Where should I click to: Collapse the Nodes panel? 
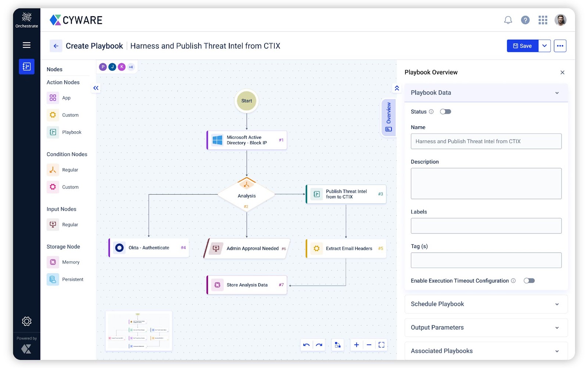click(96, 88)
